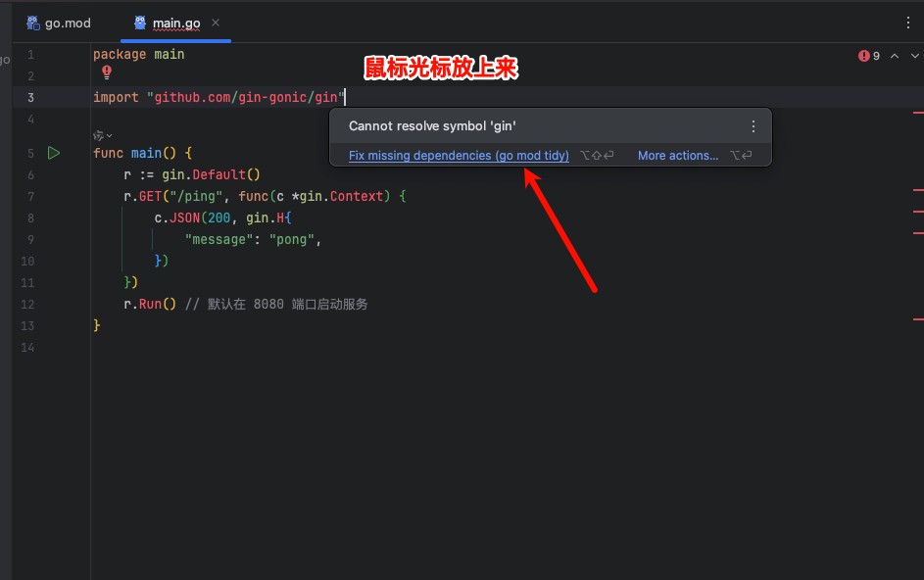This screenshot has height=580, width=924.
Task: Click c.JSON(200 on line 8
Action: pos(192,218)
